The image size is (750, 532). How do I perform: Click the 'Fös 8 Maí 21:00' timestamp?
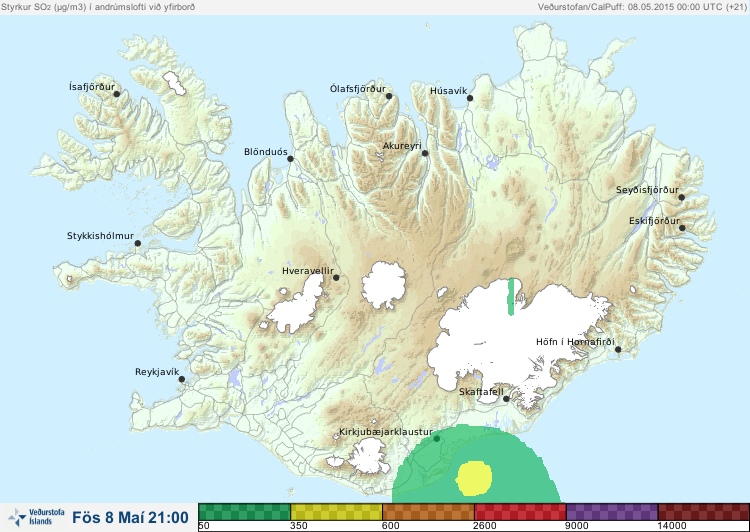(131, 517)
